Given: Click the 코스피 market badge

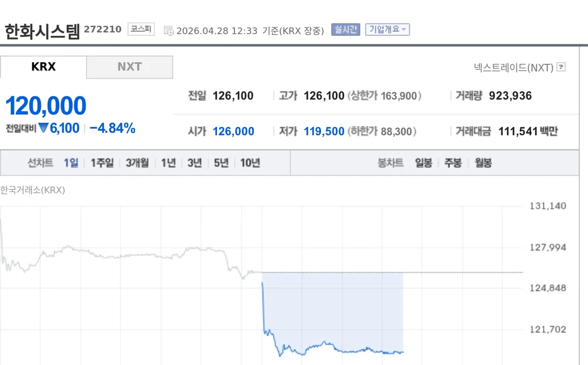Looking at the screenshot, I should (141, 29).
